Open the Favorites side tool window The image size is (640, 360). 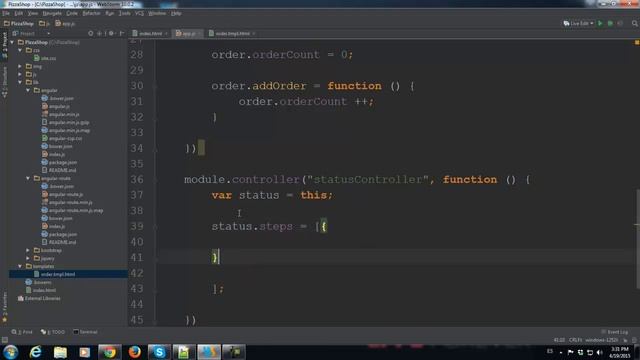[4, 307]
